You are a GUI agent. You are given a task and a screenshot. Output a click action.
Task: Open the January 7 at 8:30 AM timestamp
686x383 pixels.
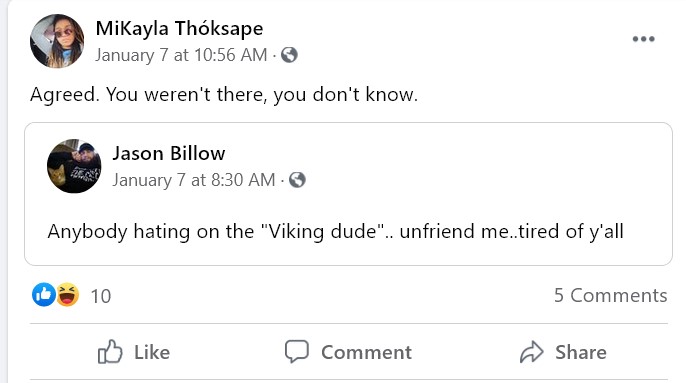[194, 180]
